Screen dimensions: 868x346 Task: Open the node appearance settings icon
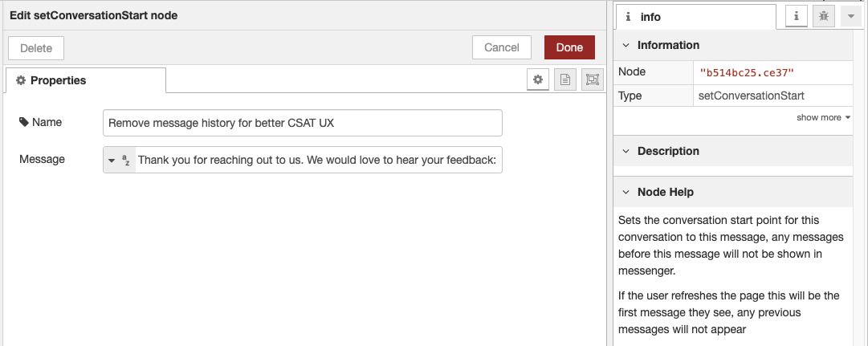pos(593,79)
